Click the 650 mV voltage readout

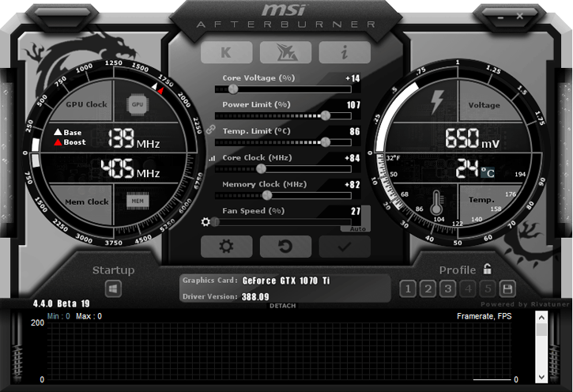coord(472,138)
